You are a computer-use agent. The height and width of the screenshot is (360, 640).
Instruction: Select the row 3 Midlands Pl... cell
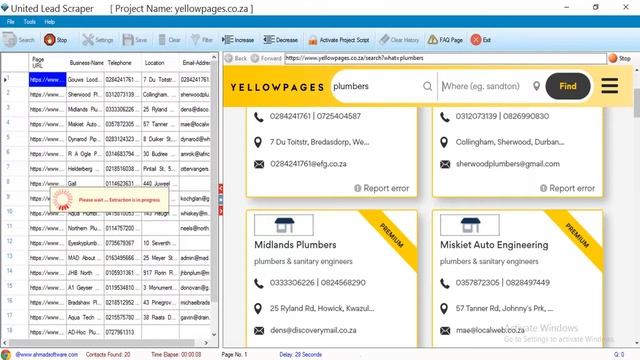85,109
